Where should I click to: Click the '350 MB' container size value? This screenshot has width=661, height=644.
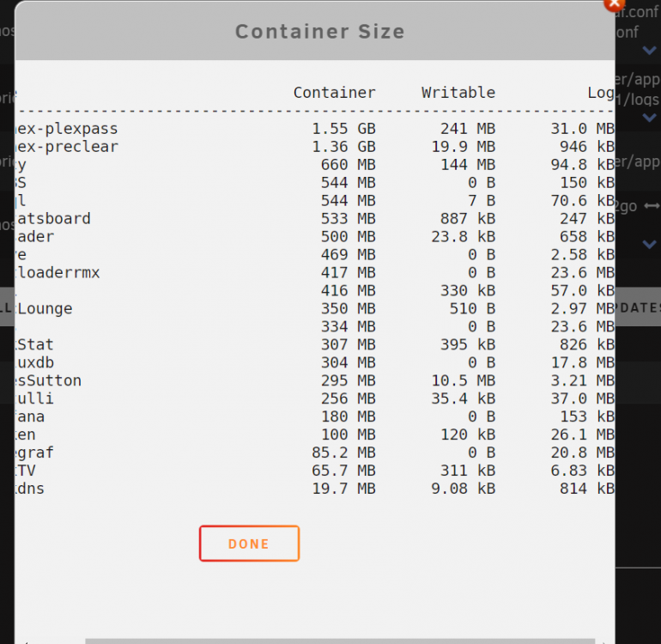pyautogui.click(x=349, y=309)
